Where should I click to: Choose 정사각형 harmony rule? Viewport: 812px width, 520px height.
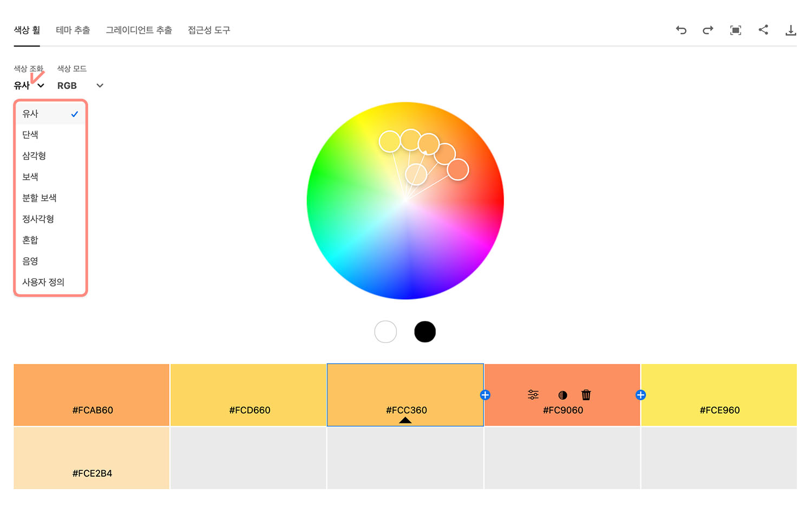[x=50, y=219]
